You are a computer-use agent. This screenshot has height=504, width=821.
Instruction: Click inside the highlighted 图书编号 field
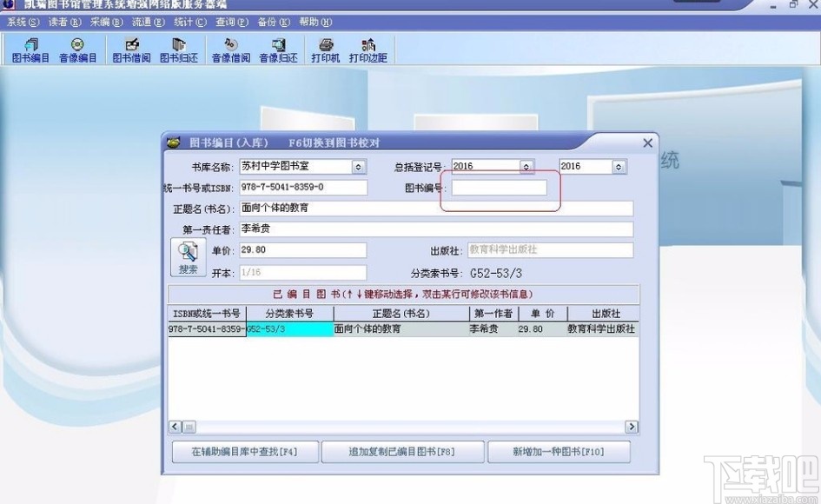click(500, 188)
